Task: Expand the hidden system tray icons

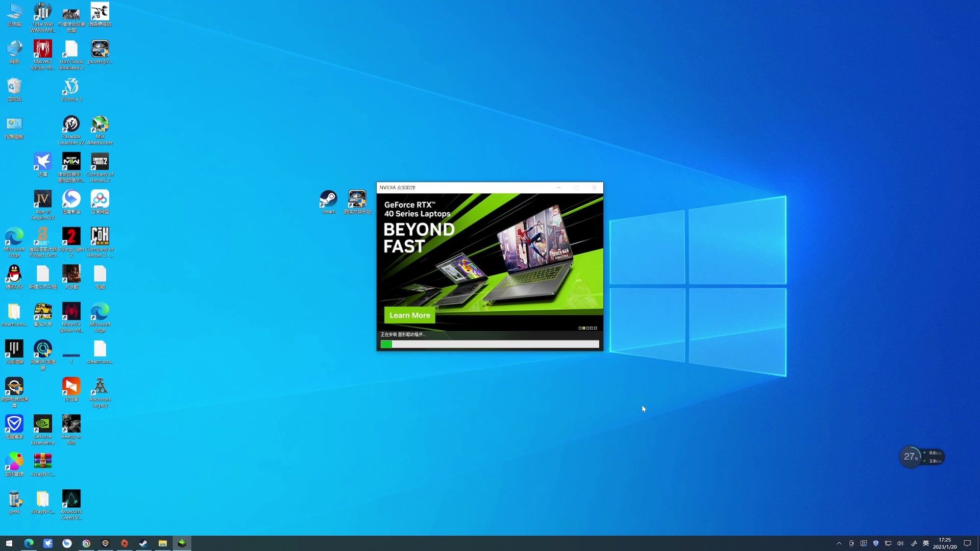Action: (839, 543)
